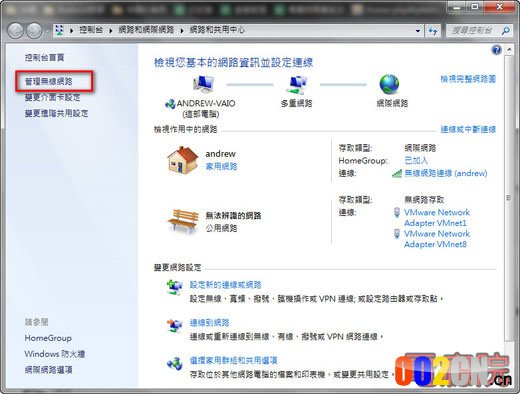Open the 檢視完整網路圖 link
The height and width of the screenshot is (394, 520).
coord(468,79)
